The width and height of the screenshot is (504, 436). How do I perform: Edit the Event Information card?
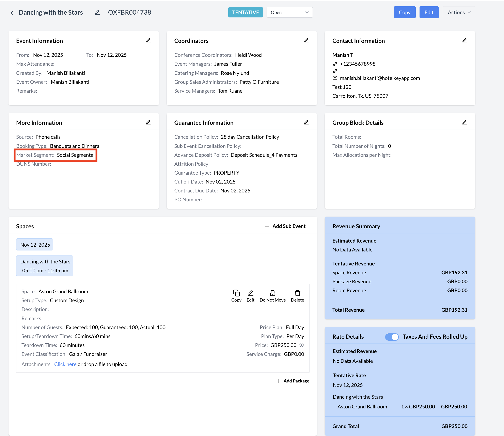[148, 41]
